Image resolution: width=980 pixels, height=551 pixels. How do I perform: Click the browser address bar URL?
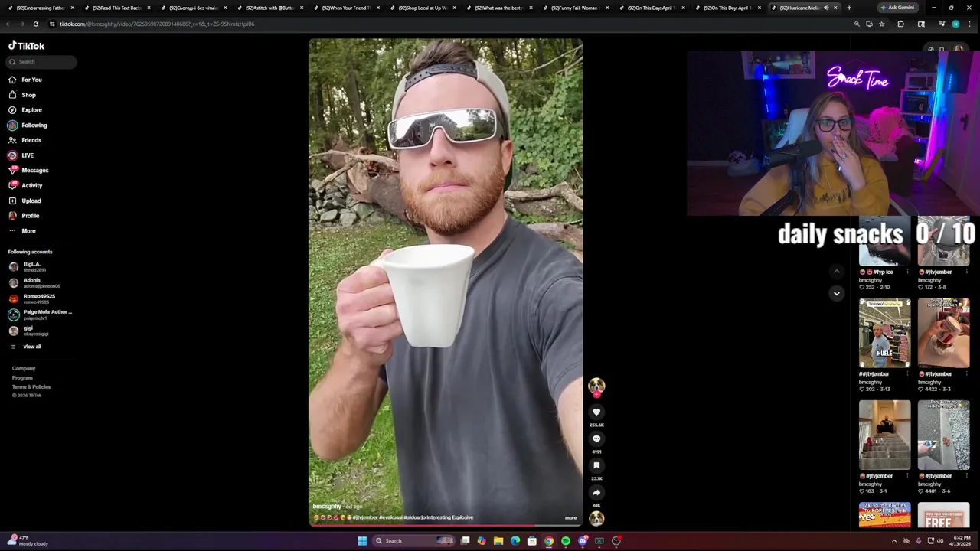click(157, 24)
